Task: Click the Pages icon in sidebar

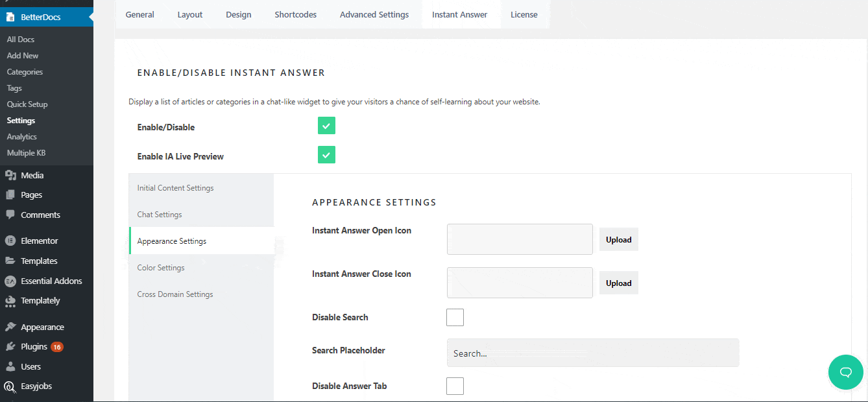Action: pyautogui.click(x=10, y=195)
